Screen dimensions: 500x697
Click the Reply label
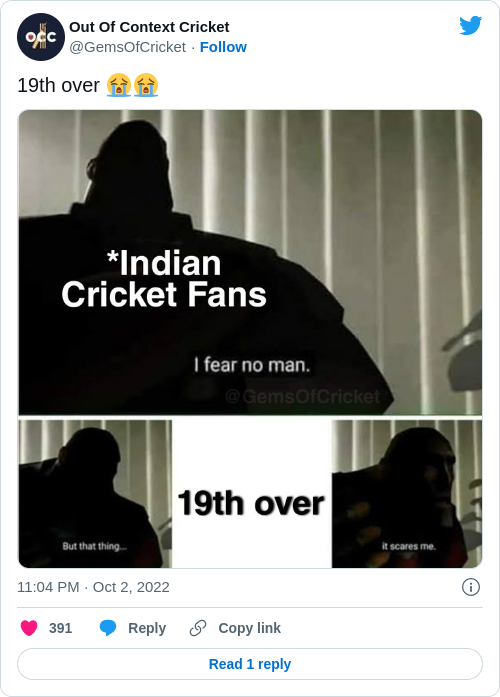pyautogui.click(x=147, y=628)
